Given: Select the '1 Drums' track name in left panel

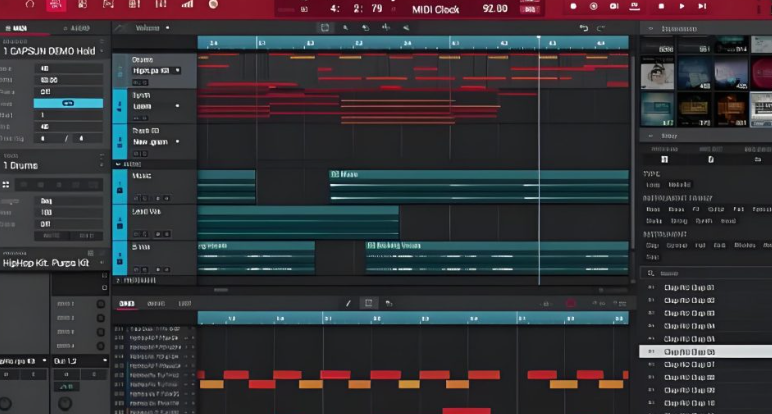Looking at the screenshot, I should pyautogui.click(x=20, y=165).
